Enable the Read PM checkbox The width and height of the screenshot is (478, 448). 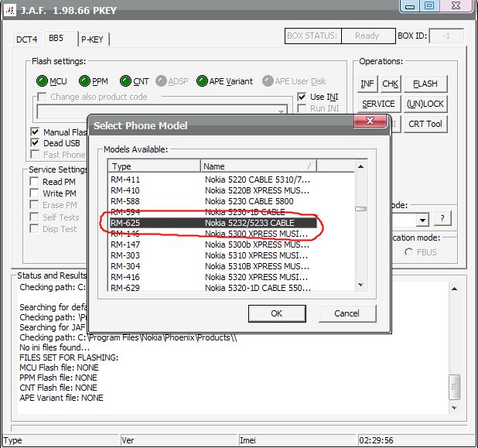34,182
